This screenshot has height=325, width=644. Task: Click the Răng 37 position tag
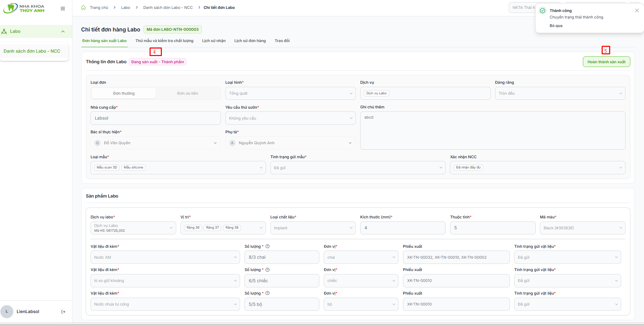212,228
